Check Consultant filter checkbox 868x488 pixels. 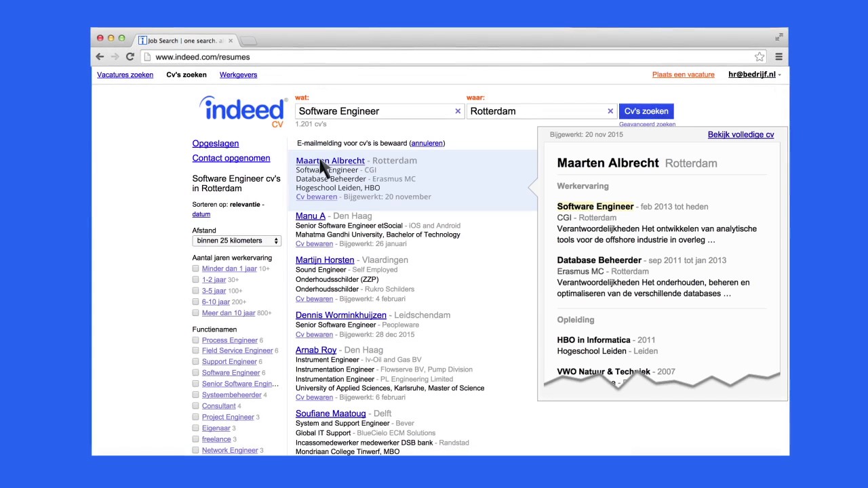tap(195, 405)
